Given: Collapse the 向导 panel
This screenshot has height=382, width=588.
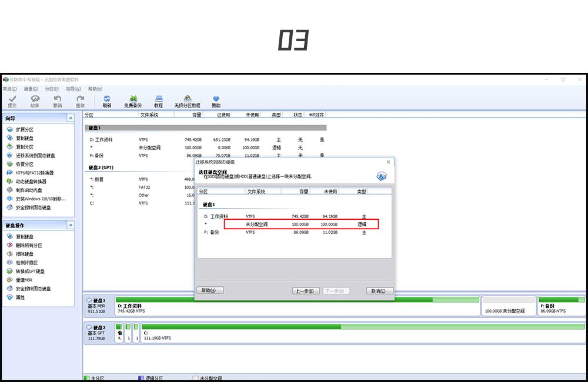Looking at the screenshot, I should (x=71, y=118).
